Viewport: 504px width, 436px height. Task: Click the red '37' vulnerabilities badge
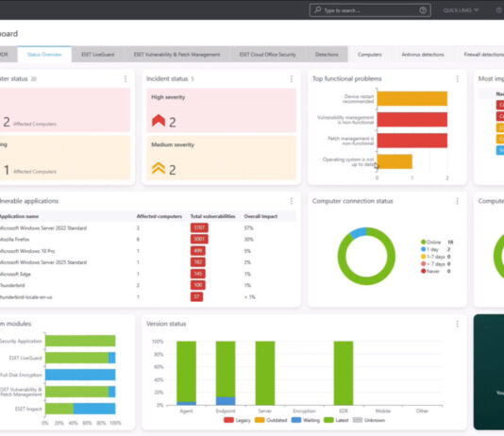click(196, 296)
